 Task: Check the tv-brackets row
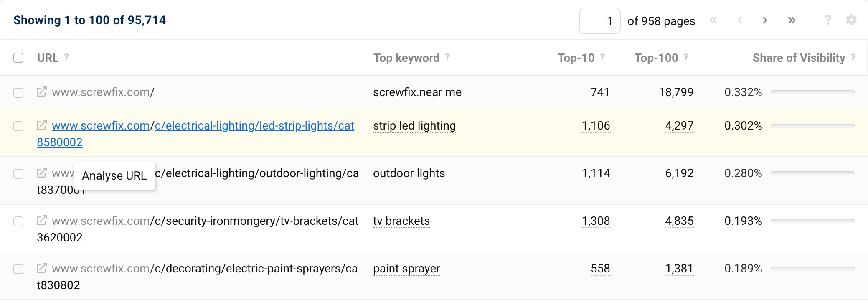point(18,221)
